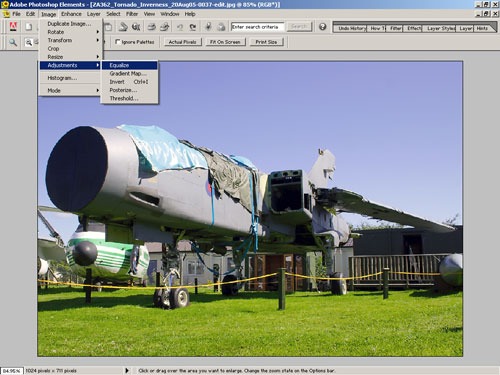Viewport: 500px width, 375px height.
Task: Click the Enter search criteria field
Action: pos(257,27)
